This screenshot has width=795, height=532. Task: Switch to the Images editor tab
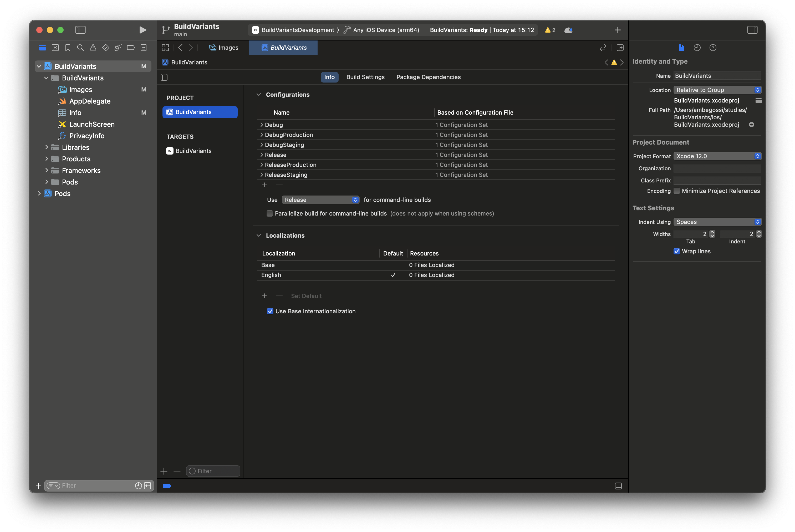224,48
